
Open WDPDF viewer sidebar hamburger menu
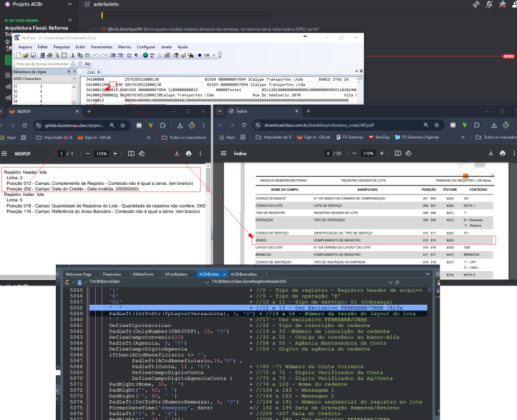point(4,153)
